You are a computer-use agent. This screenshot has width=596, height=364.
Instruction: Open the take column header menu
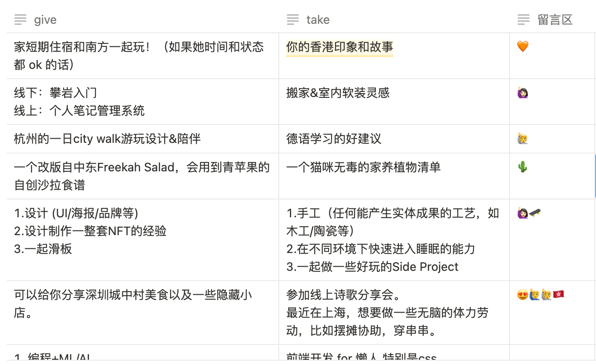pos(394,20)
